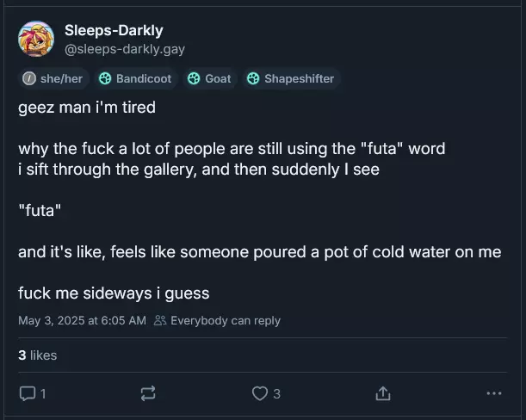Click the Bandicoot label's round icon
Screen dimensions: 526x420
coord(105,78)
